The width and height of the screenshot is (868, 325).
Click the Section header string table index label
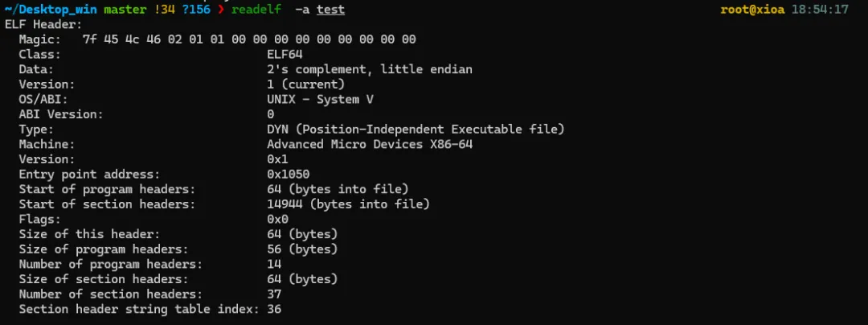point(138,309)
